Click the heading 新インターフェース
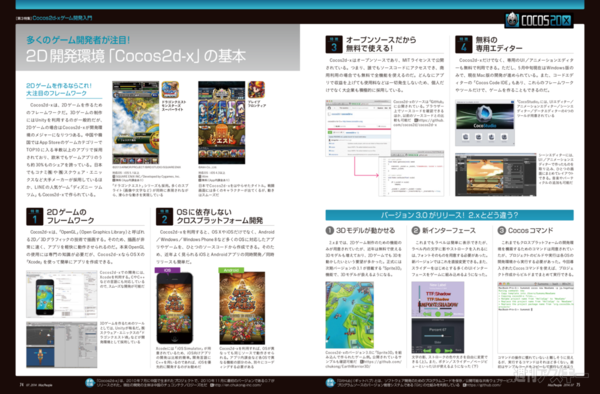The image size is (600, 394). [449, 230]
